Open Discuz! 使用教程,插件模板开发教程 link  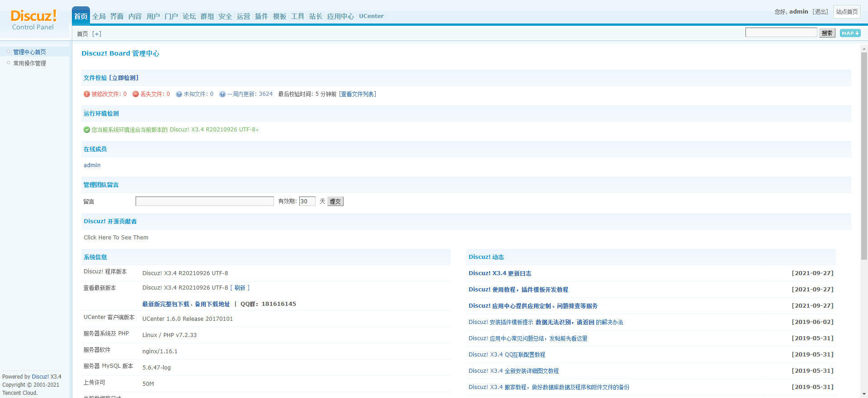(x=519, y=290)
